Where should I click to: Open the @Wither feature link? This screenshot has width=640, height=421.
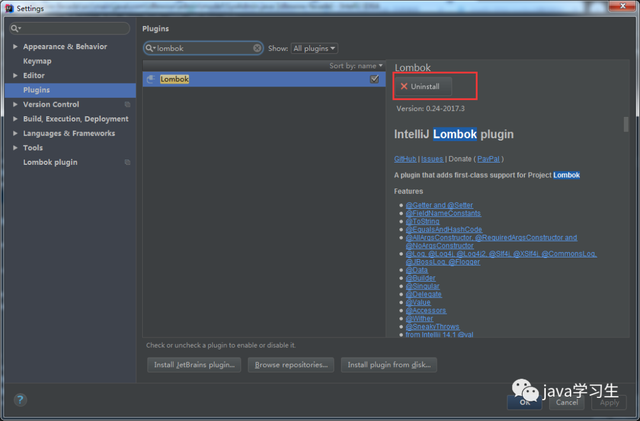click(419, 319)
